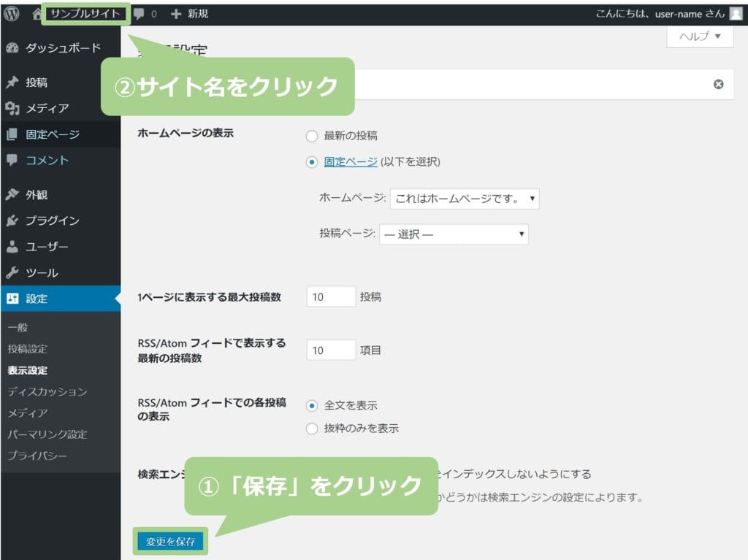Expand the 投稿ページ select box
Screen dimensions: 748x560
coord(454,234)
